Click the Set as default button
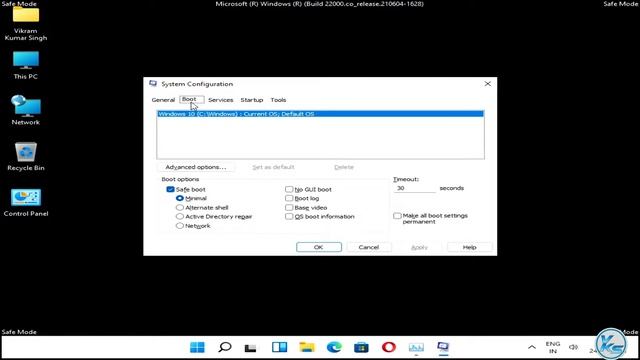 pos(273,167)
